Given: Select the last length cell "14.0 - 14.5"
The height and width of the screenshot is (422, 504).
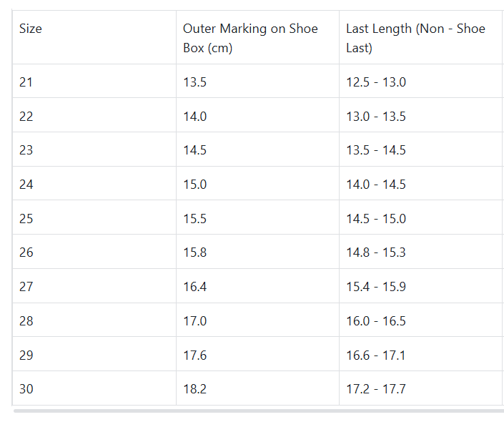Looking at the screenshot, I should pyautogui.click(x=376, y=185).
